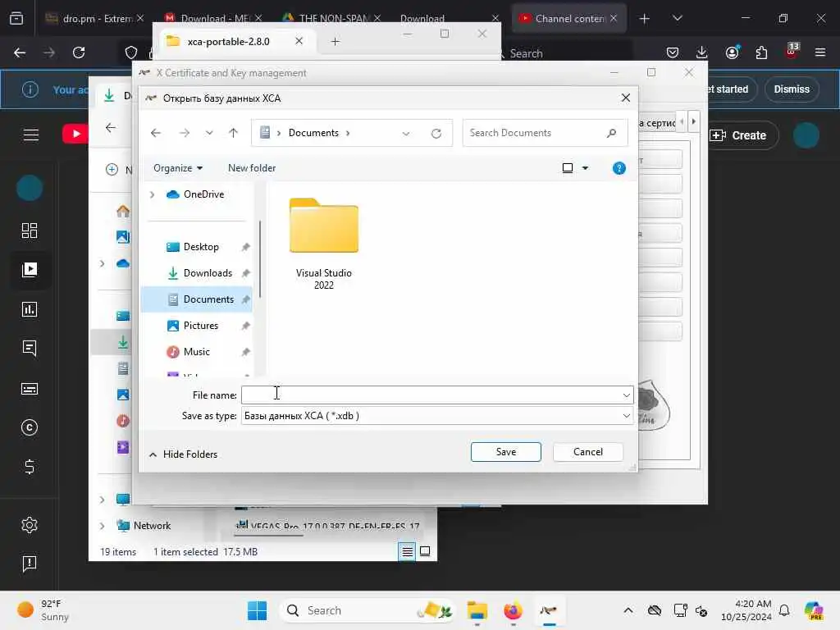This screenshot has width=840, height=630.
Task: Open the Organize menu
Action: [178, 168]
